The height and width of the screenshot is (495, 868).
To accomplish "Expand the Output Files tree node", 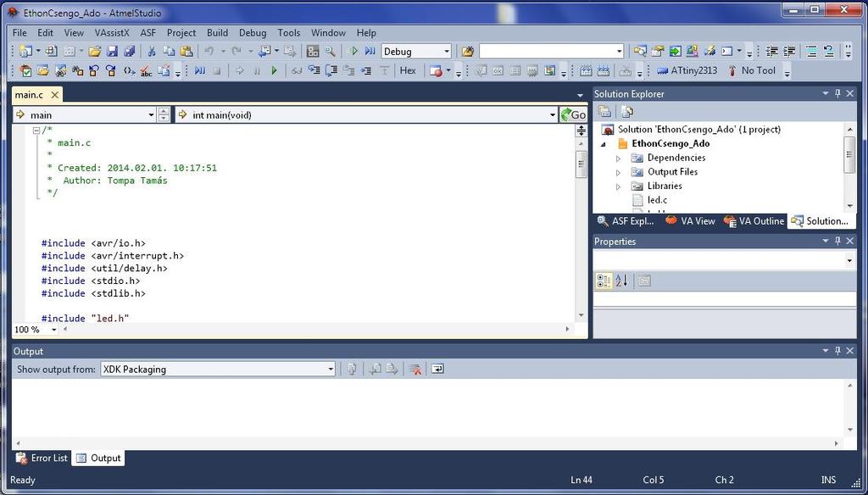I will (x=618, y=172).
